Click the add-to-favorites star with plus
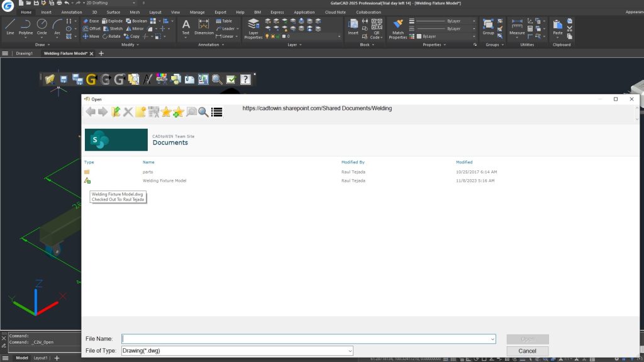The width and height of the screenshot is (644, 362). [x=178, y=112]
